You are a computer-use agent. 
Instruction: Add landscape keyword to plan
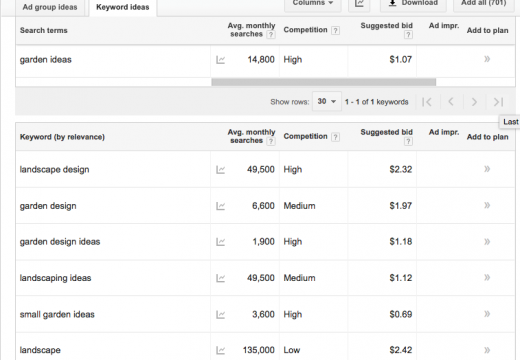pyautogui.click(x=487, y=350)
